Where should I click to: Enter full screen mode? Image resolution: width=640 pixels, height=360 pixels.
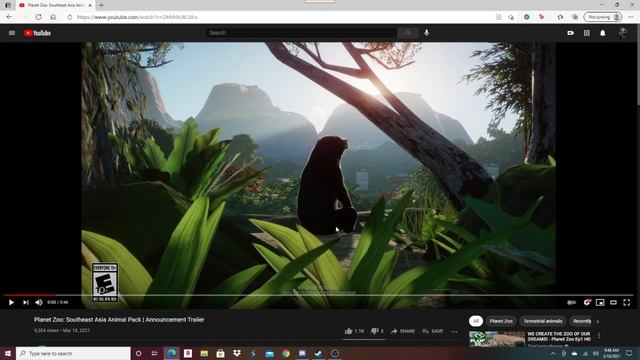tap(627, 302)
